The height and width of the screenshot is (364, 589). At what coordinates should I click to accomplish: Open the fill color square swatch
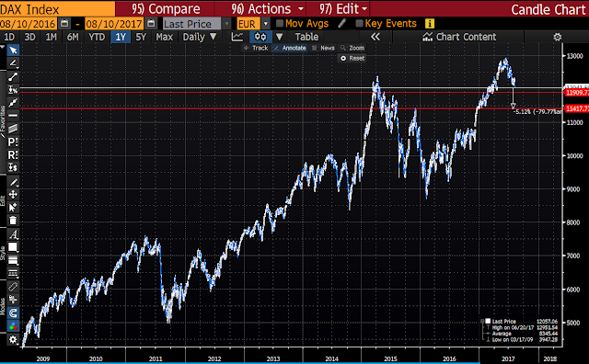13,247
